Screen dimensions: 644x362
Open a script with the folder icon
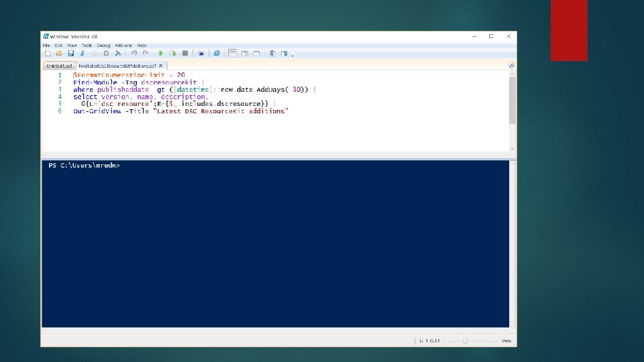pos(59,54)
